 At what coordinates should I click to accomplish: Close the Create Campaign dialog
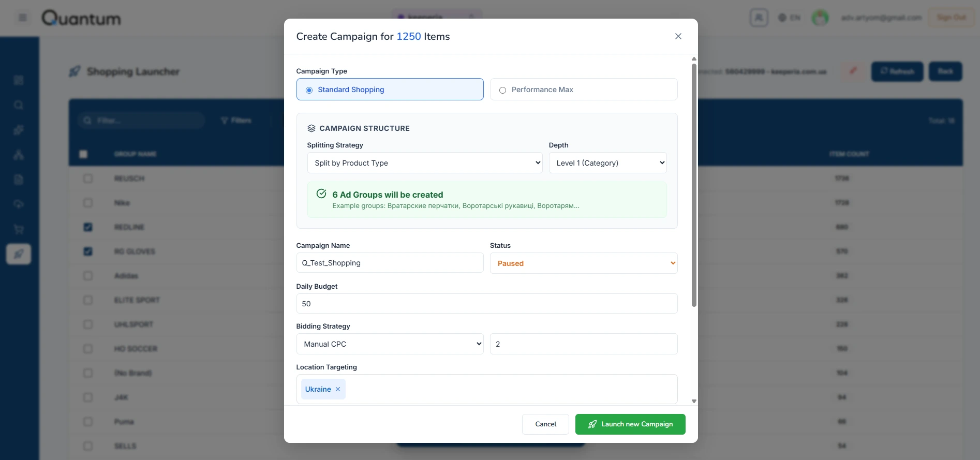point(678,36)
